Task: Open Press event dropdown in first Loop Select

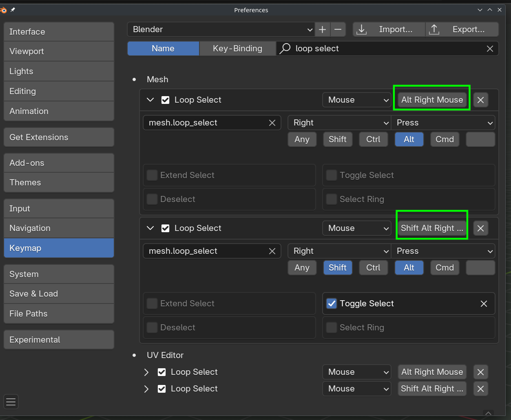Action: pos(443,123)
